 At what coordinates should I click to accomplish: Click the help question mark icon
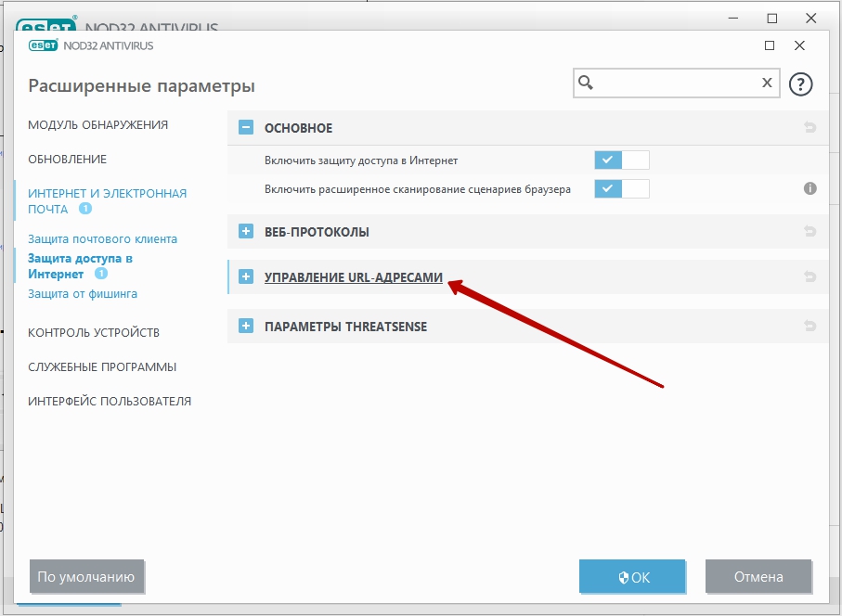(x=800, y=84)
